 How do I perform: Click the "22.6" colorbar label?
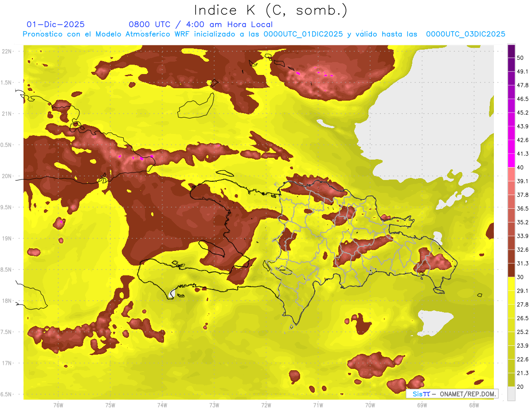click(523, 360)
